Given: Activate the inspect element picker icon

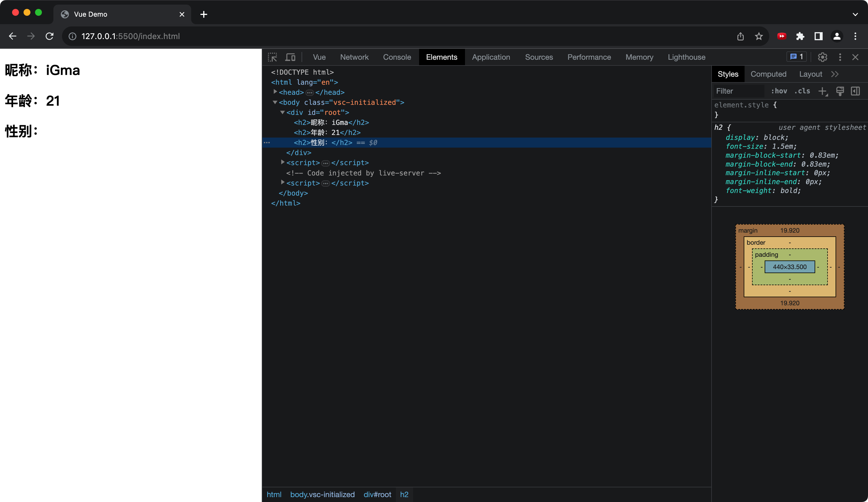Looking at the screenshot, I should (272, 57).
